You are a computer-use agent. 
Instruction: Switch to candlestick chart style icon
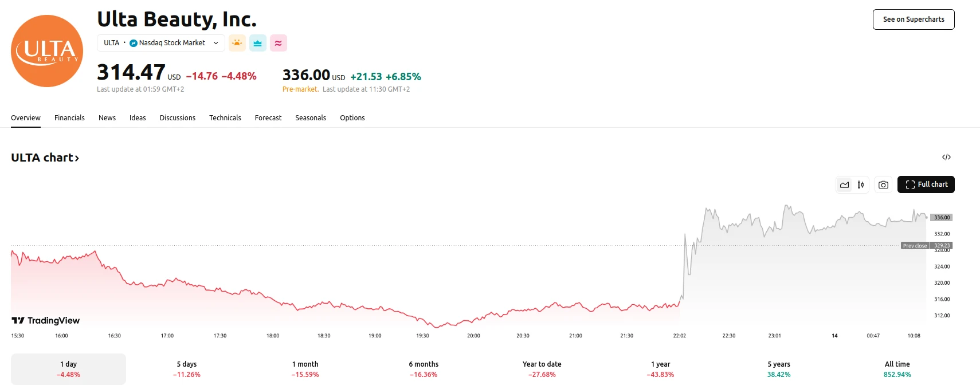point(861,184)
